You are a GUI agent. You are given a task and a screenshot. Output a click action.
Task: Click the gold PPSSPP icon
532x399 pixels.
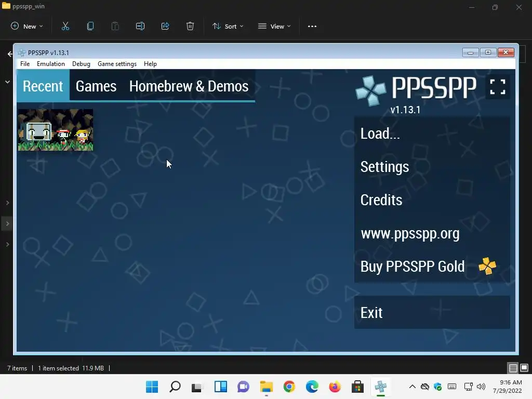[x=487, y=266]
